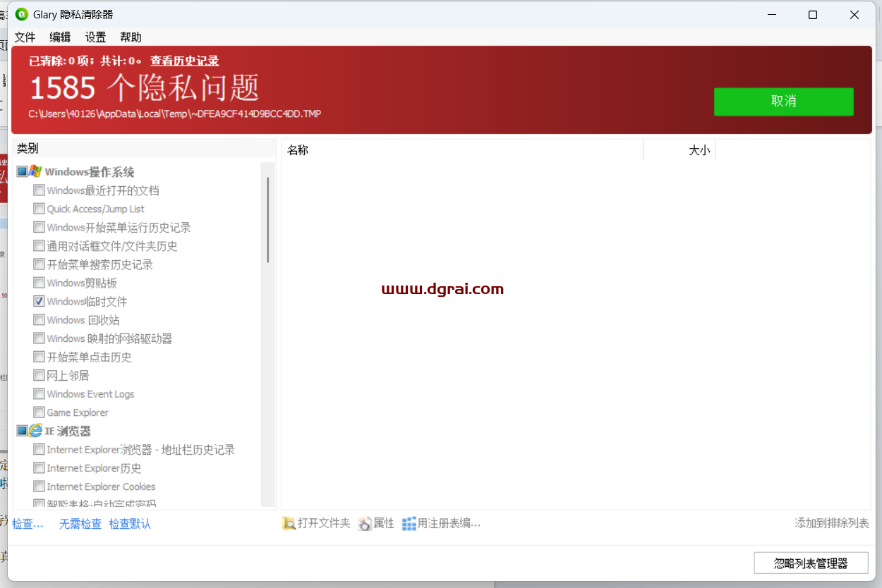Image resolution: width=882 pixels, height=588 pixels.
Task: Tick the Windows Event Logs checkbox
Action: point(39,394)
